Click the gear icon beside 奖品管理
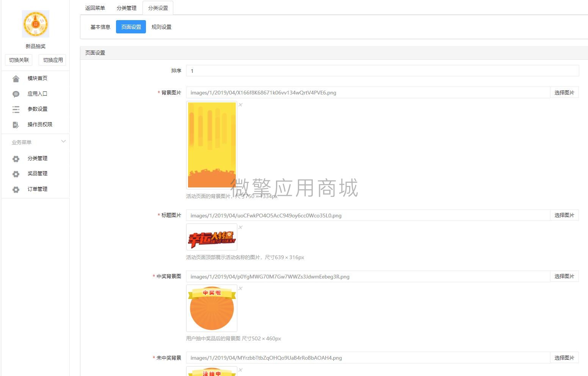The width and height of the screenshot is (588, 376). pyautogui.click(x=16, y=174)
